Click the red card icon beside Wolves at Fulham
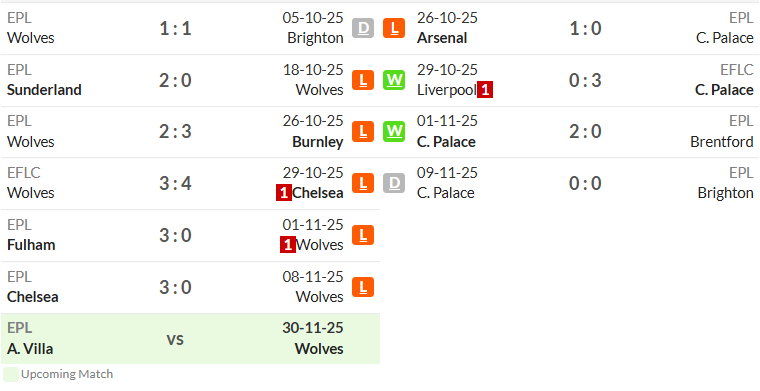Image resolution: width=760 pixels, height=391 pixels. tap(288, 245)
